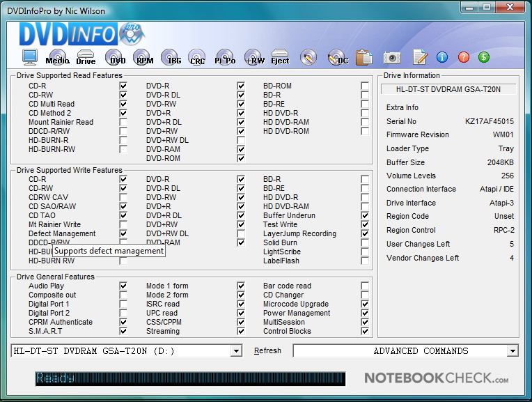
Task: Toggle Microcode Upgrade checkbox
Action: click(365, 304)
